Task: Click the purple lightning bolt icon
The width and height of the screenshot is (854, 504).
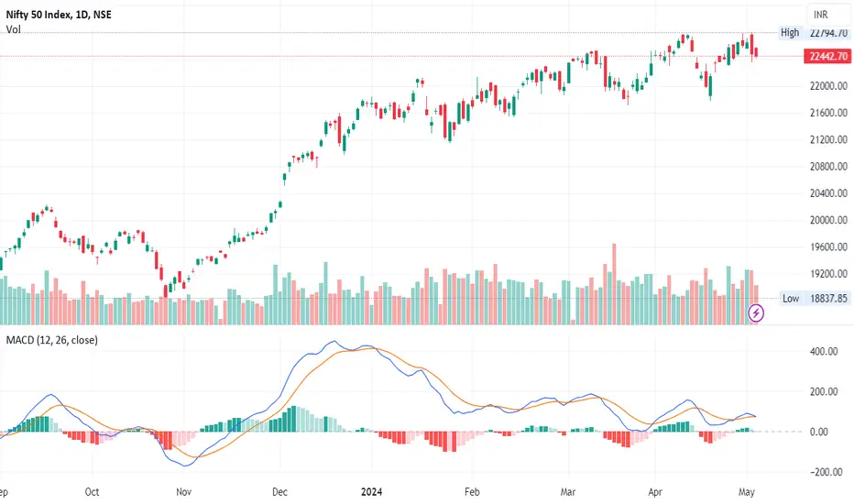Action: coord(755,312)
